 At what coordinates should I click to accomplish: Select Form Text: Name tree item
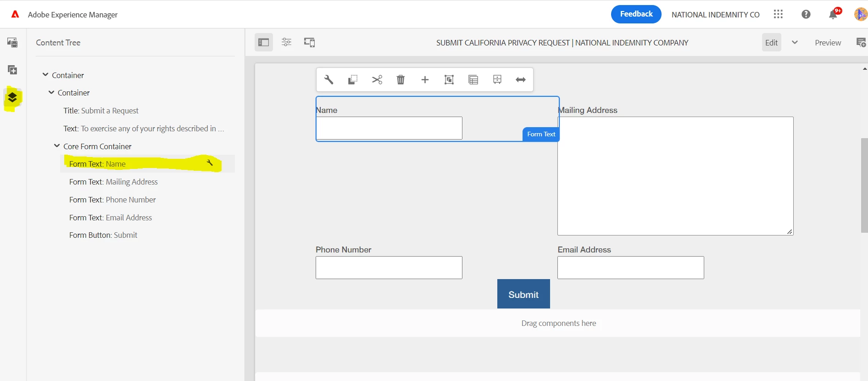(x=147, y=164)
